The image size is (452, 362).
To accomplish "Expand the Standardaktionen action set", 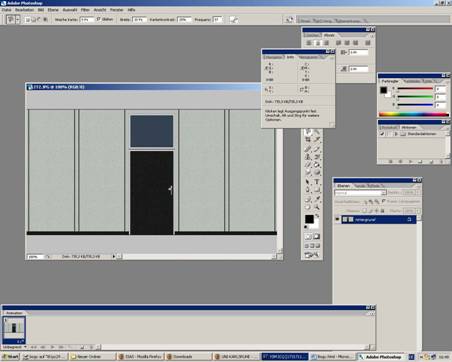I will [396, 134].
